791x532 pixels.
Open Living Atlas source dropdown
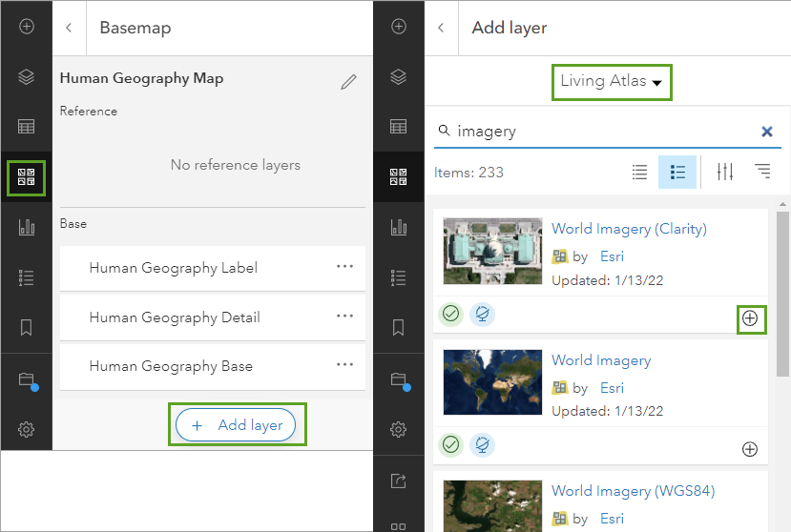[612, 81]
